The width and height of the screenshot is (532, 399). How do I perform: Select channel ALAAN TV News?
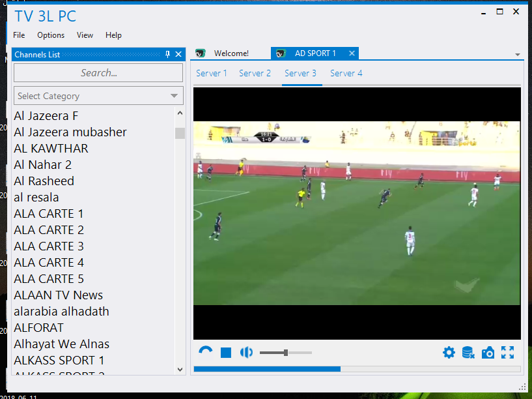point(59,295)
